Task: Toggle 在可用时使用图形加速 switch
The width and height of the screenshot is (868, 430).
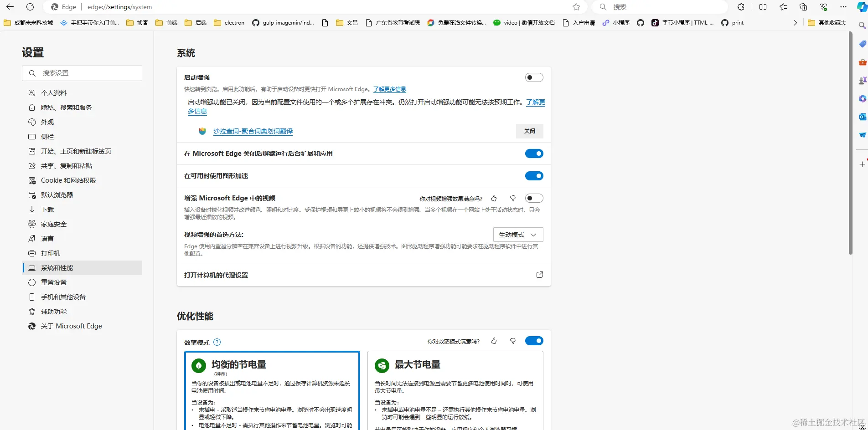Action: pos(534,176)
